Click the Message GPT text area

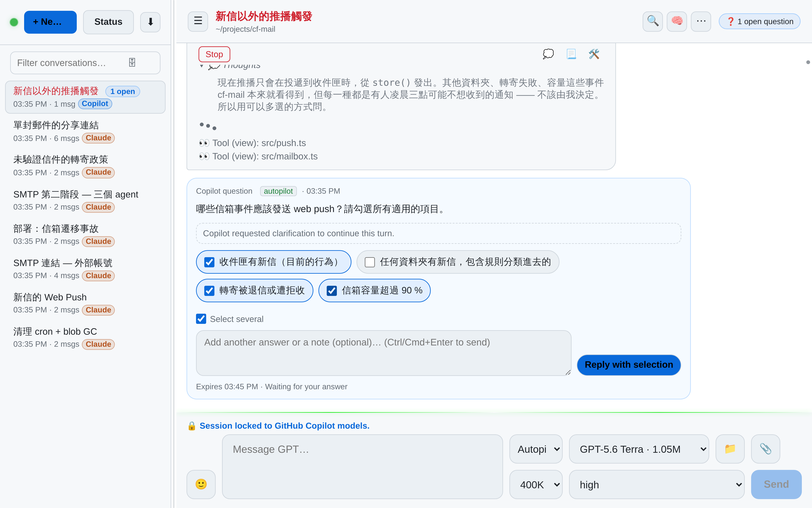pos(362,467)
